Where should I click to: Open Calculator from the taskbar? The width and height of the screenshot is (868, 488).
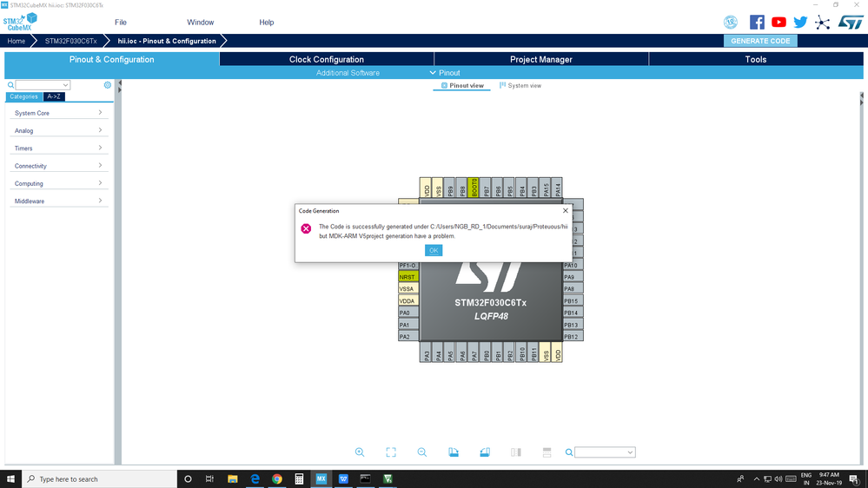click(299, 478)
